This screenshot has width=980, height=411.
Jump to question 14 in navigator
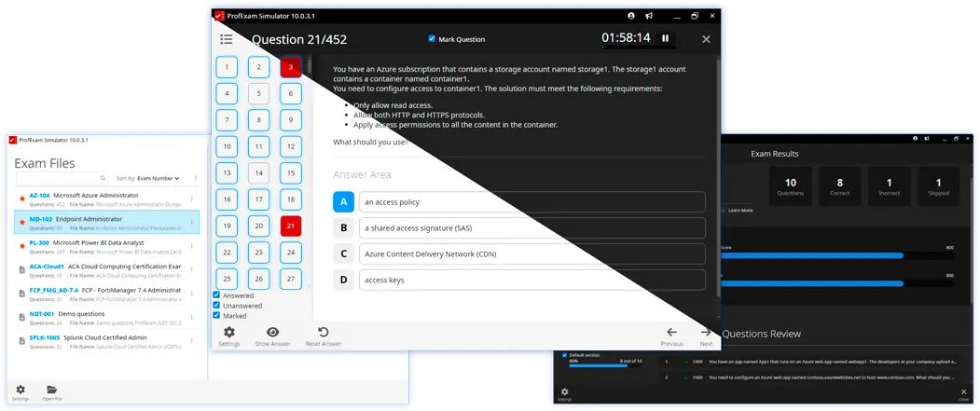click(258, 173)
